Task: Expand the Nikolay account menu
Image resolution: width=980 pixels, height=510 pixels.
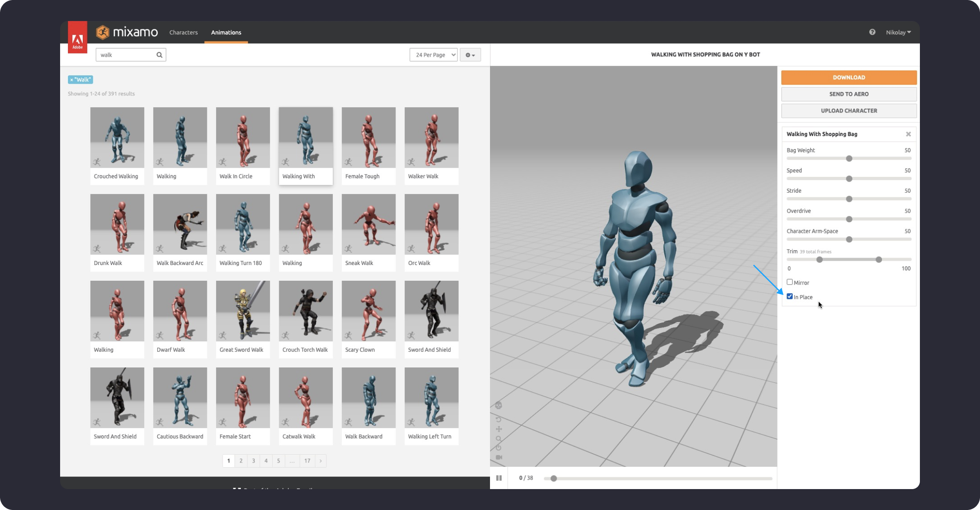Action: coord(898,32)
